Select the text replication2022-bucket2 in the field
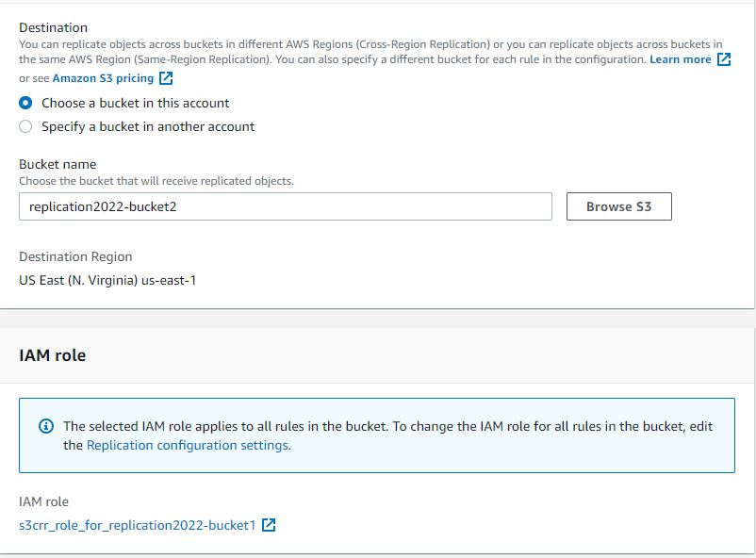Viewport: 756px width, 558px height. point(102,206)
